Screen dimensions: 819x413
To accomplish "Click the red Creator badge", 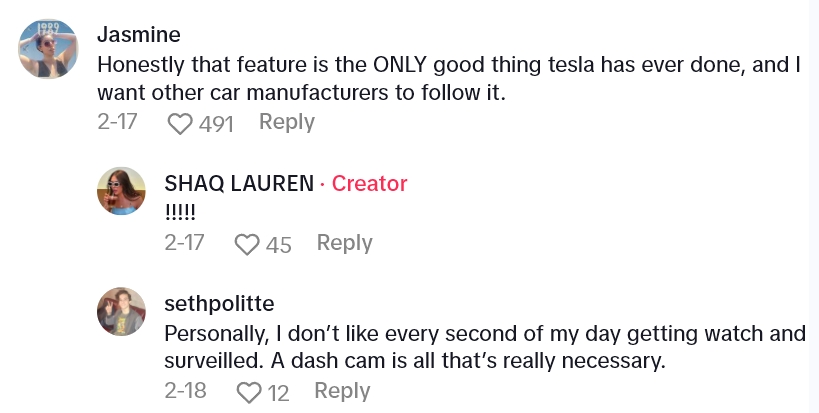I will point(369,183).
